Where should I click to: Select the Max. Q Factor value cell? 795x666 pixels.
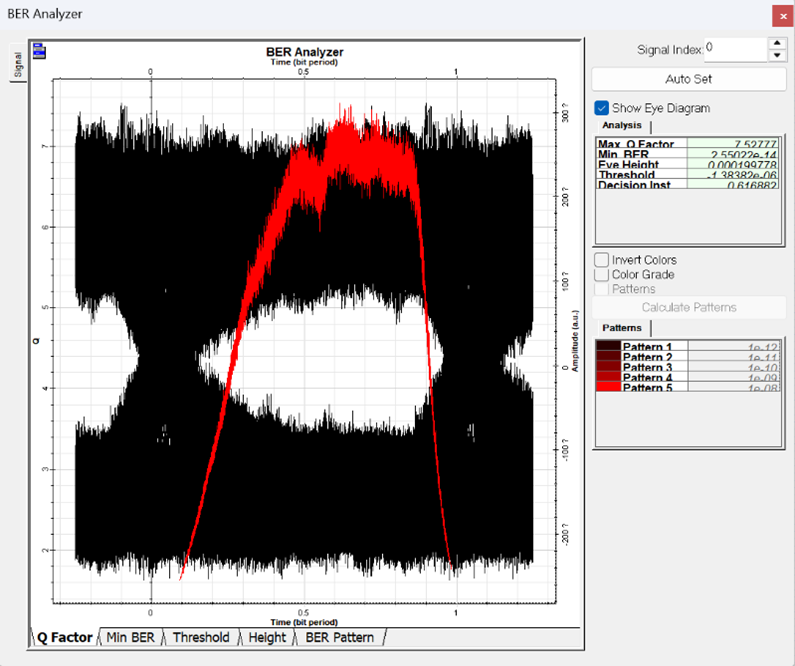click(732, 145)
